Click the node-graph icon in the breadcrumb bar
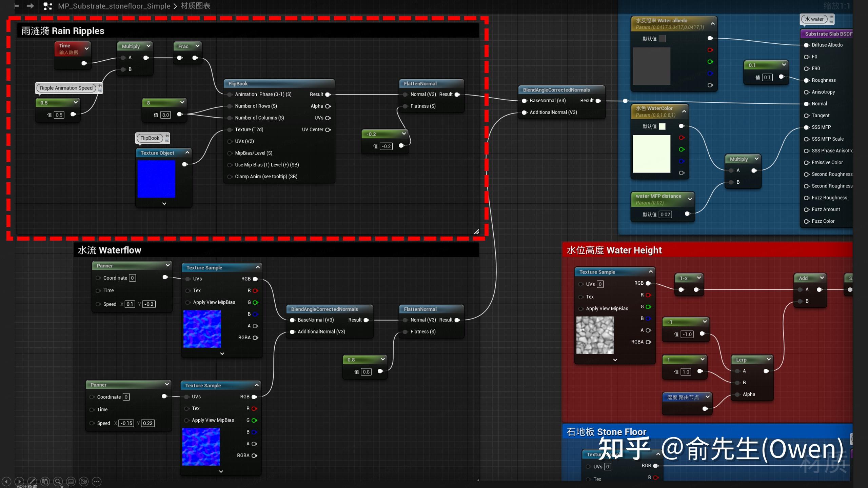The height and width of the screenshot is (488, 868). (x=47, y=6)
